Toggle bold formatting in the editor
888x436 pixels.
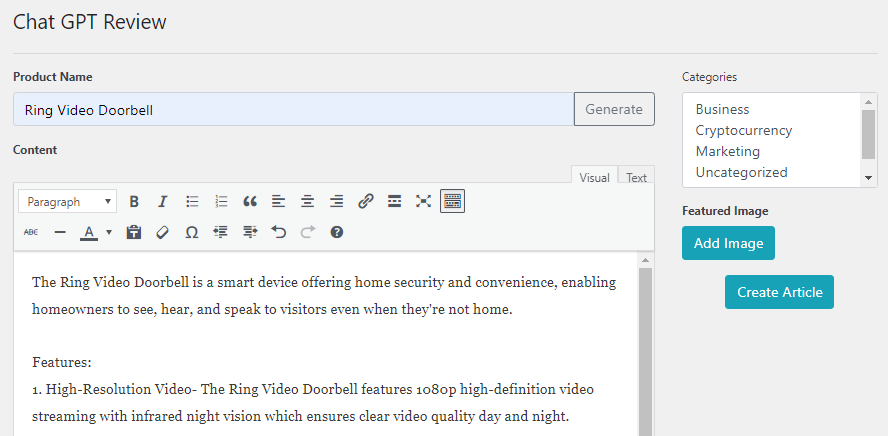pyautogui.click(x=134, y=201)
